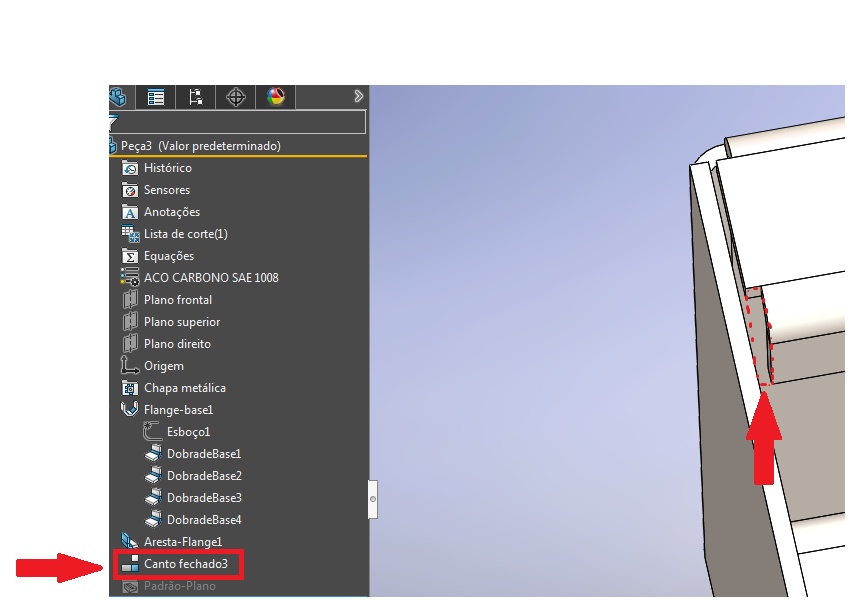851x600 pixels.
Task: Select the DobradeBase2 label
Action: click(204, 476)
